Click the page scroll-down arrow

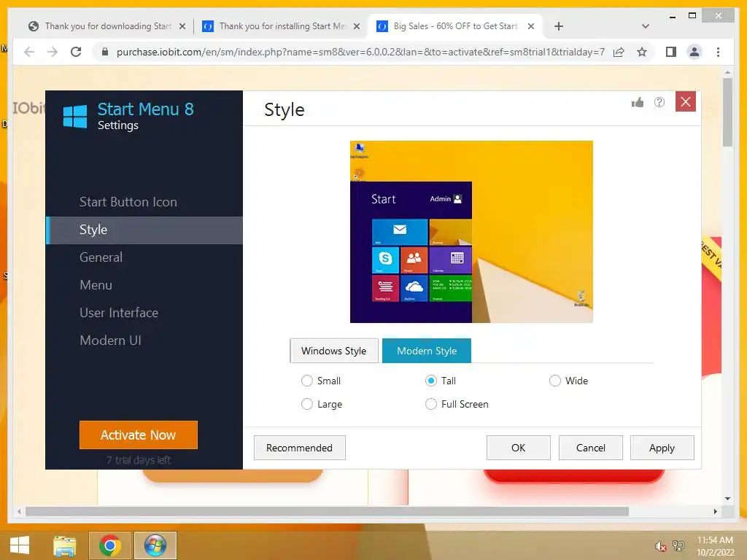[727, 499]
